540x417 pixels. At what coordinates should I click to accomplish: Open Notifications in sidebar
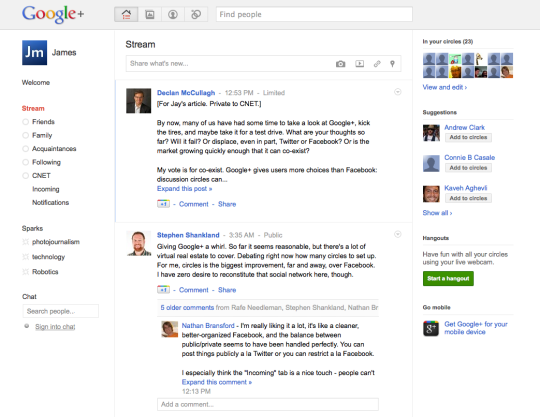pos(51,202)
